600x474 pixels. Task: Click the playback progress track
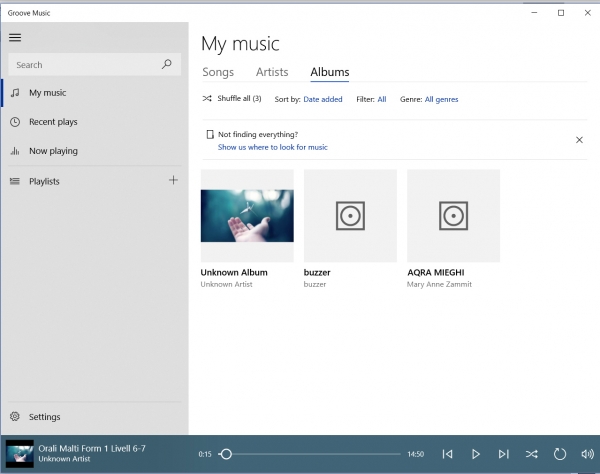coord(309,454)
